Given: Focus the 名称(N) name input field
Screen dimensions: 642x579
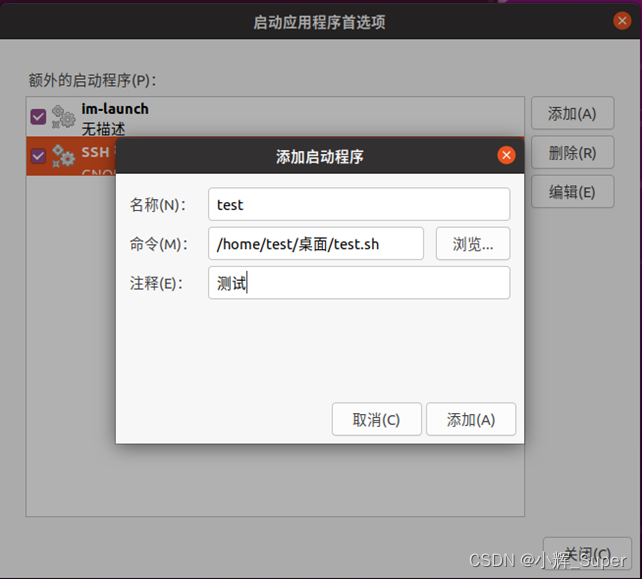Looking at the screenshot, I should coord(359,204).
